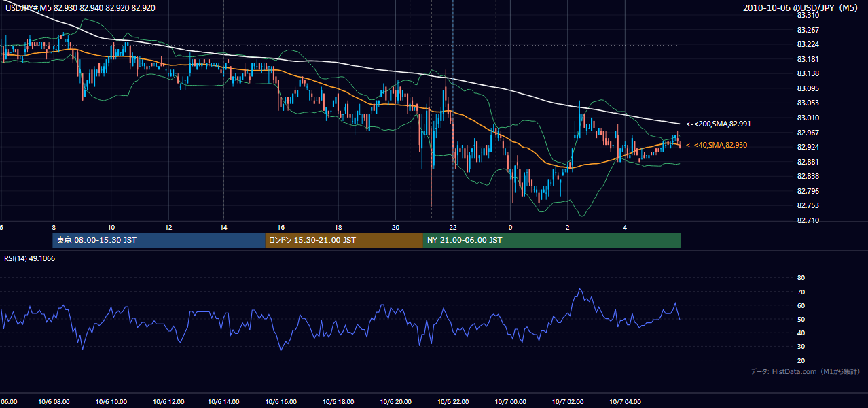Click the 10/6 12:00 date axis label

[x=168, y=401]
